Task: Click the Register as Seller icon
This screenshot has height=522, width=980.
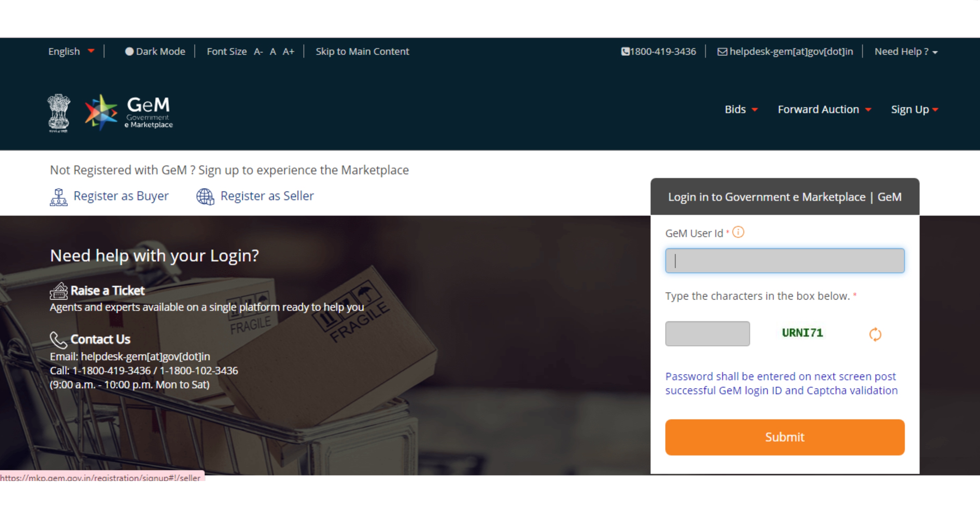Action: [x=206, y=196]
